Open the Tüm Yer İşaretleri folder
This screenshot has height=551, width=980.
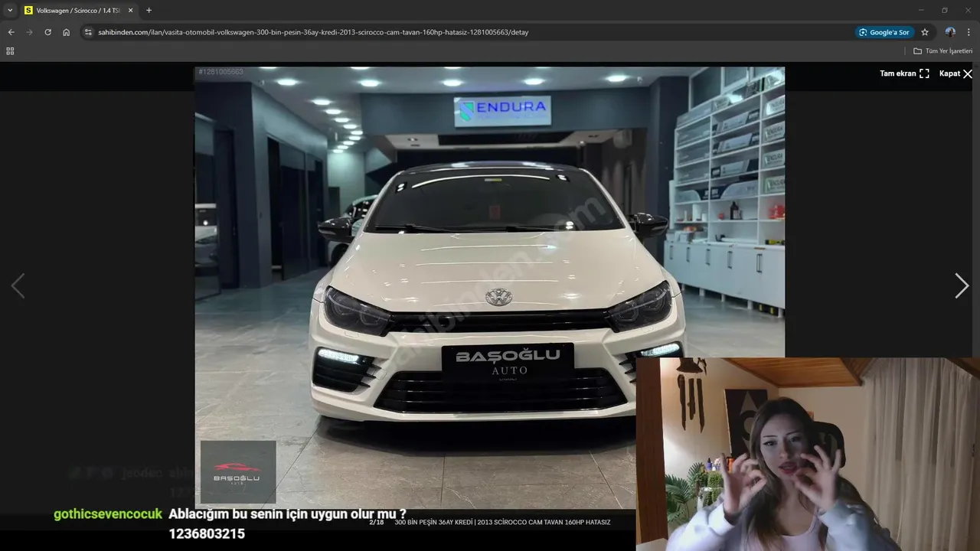pos(942,51)
